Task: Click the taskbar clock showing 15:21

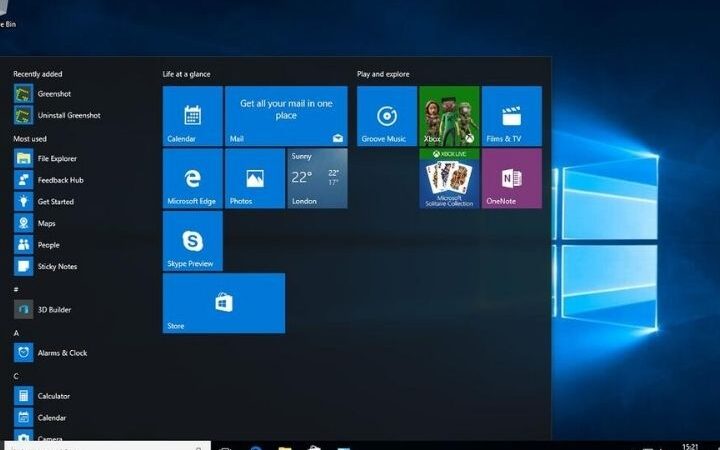Action: click(x=690, y=446)
